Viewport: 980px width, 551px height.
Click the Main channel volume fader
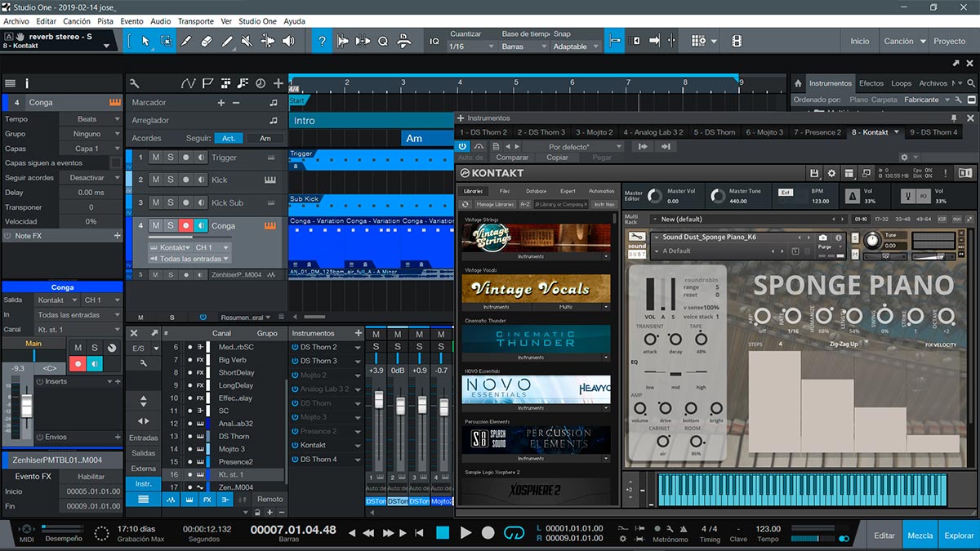coord(26,406)
